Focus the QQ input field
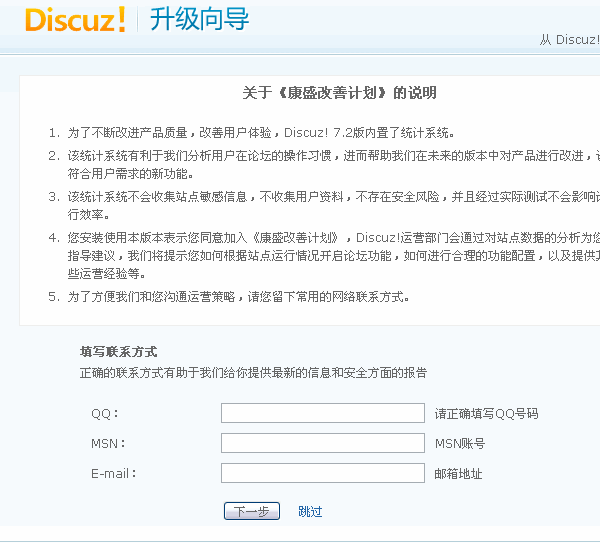600x543 pixels. [x=323, y=413]
